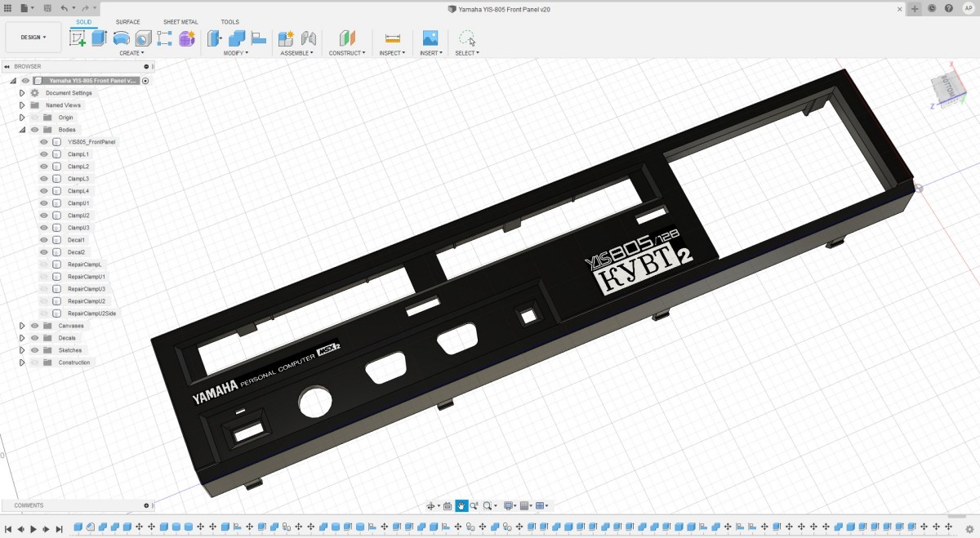Viewport: 980px width, 538px height.
Task: Activate the Pan hand tool
Action: 461,506
